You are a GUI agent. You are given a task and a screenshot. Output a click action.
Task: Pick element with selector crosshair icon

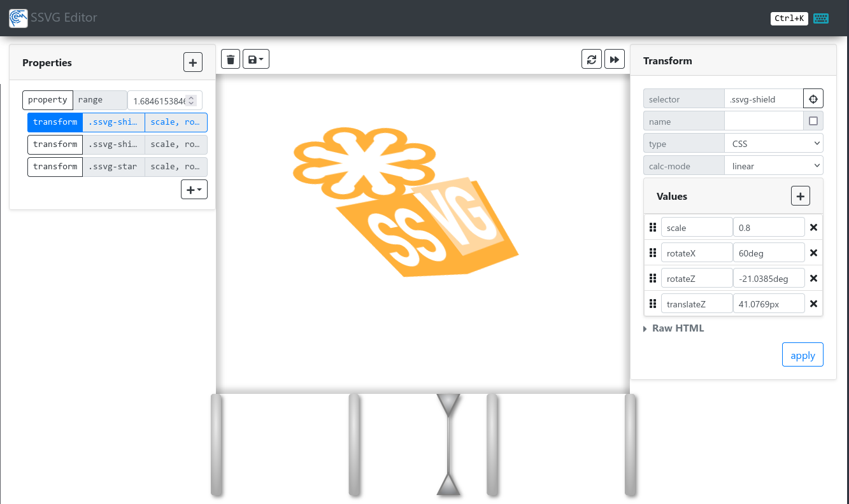coord(813,99)
